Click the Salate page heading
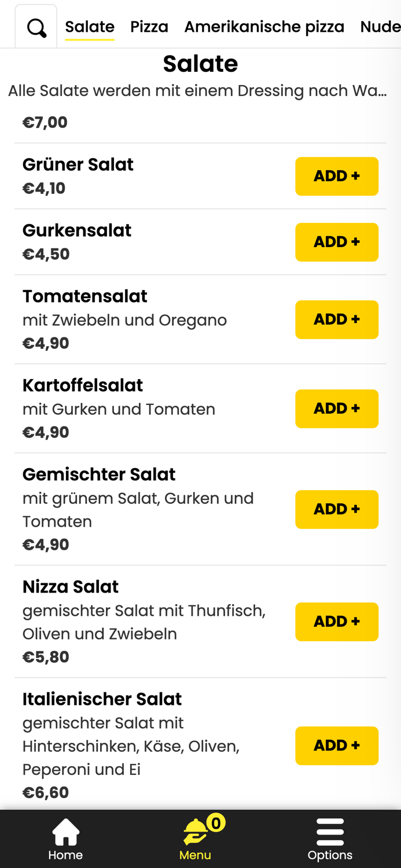The image size is (401, 868). pos(200,64)
